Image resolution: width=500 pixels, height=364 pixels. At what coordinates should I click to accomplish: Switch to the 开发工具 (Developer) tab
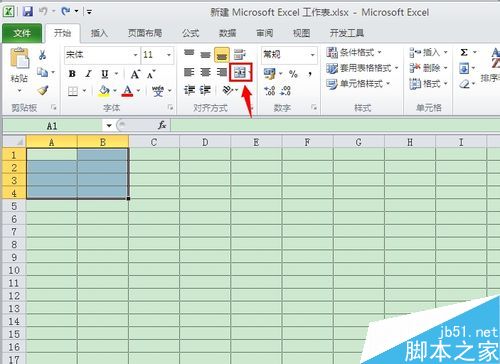(x=347, y=33)
